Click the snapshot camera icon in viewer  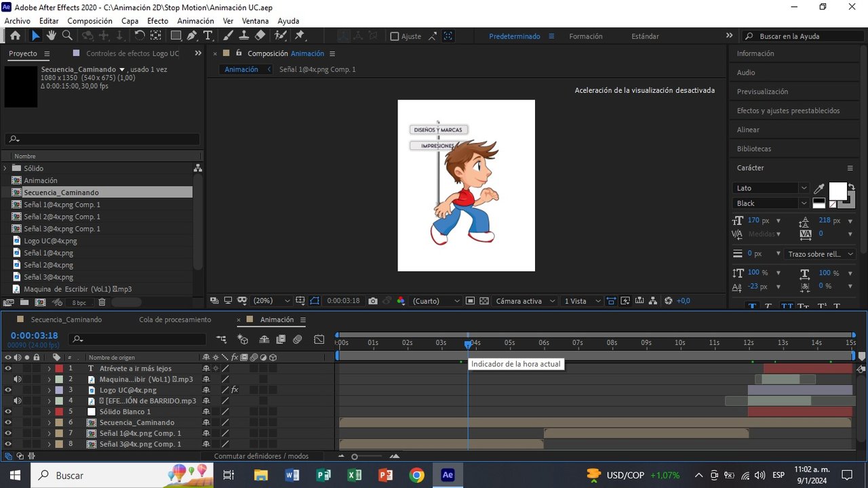[373, 301]
